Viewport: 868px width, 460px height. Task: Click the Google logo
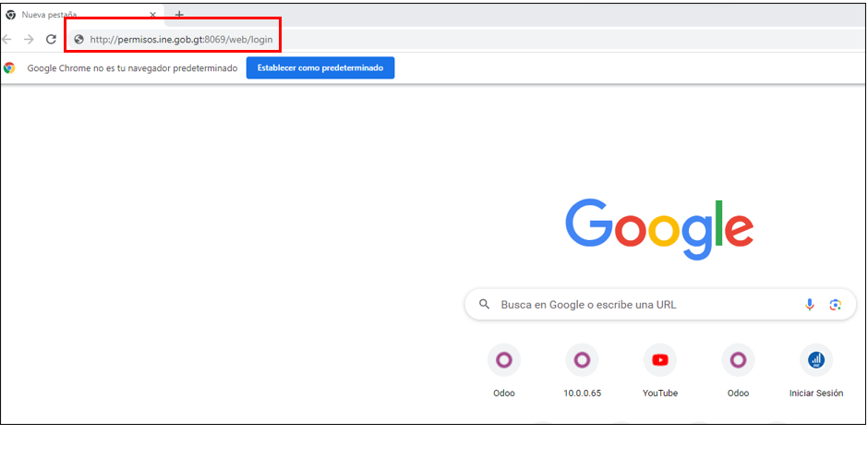pyautogui.click(x=658, y=227)
